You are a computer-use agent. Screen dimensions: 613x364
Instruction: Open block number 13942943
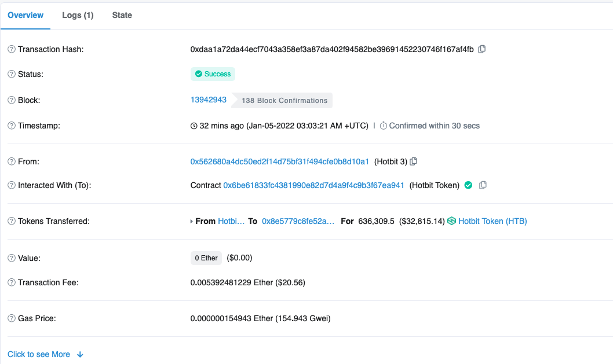click(x=208, y=100)
